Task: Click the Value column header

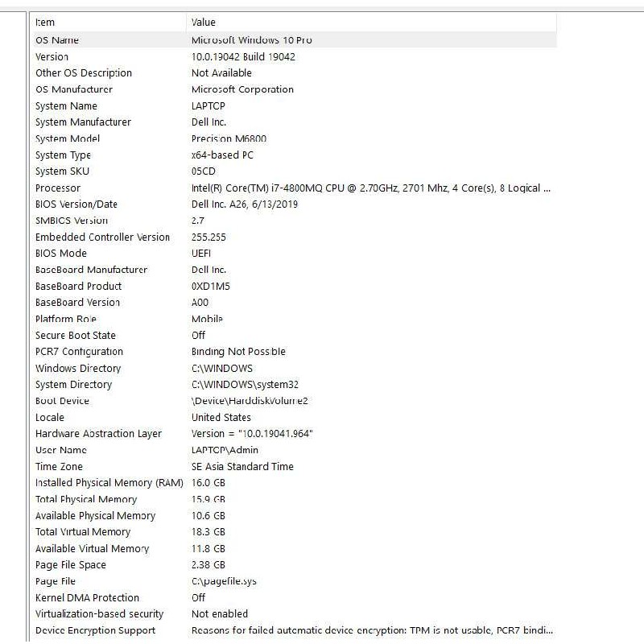Action: coord(372,23)
